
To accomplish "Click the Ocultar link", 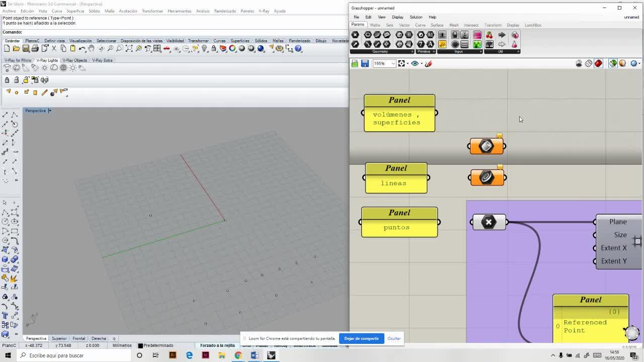I will [394, 338].
